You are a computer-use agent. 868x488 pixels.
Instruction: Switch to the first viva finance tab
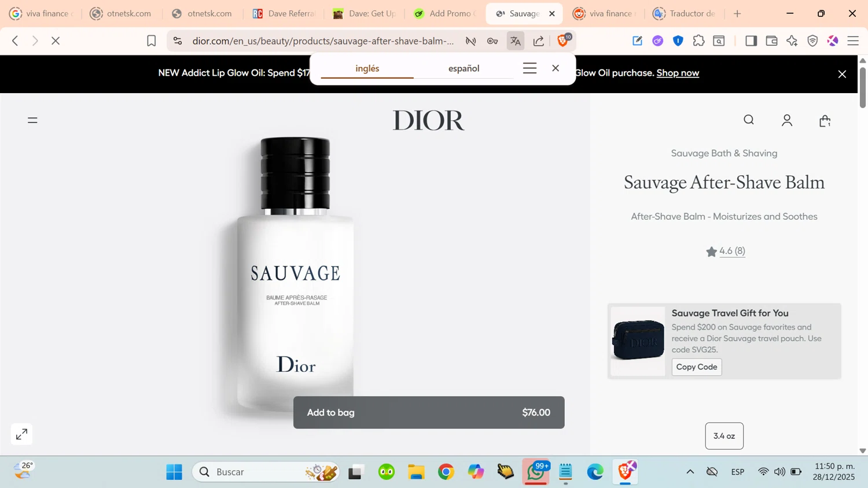coord(41,13)
